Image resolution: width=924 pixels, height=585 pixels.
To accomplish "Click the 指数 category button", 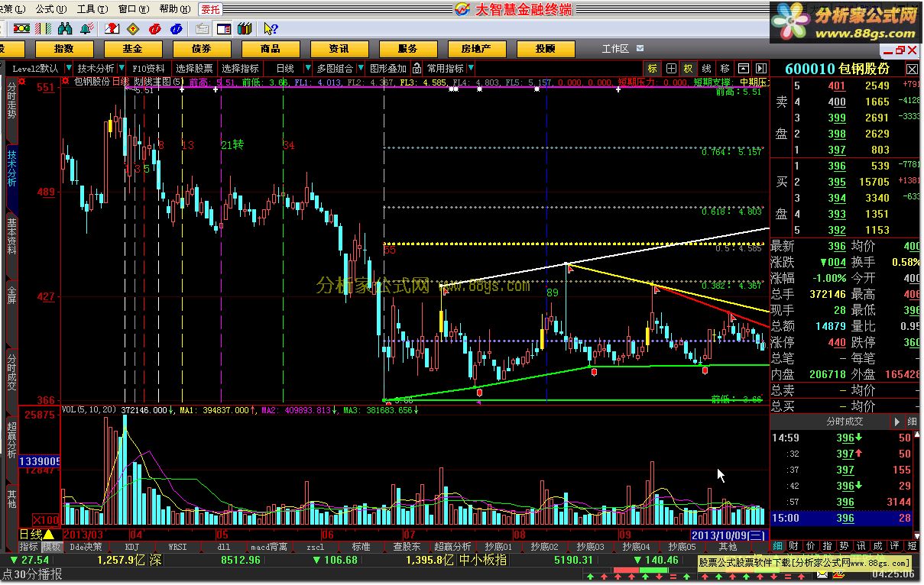I will click(64, 48).
